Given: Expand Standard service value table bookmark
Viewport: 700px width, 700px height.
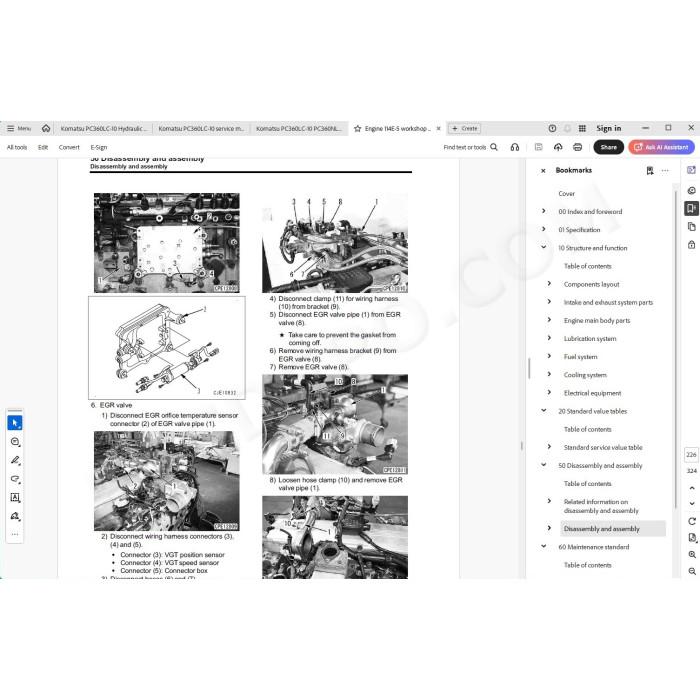Looking at the screenshot, I should click(549, 446).
